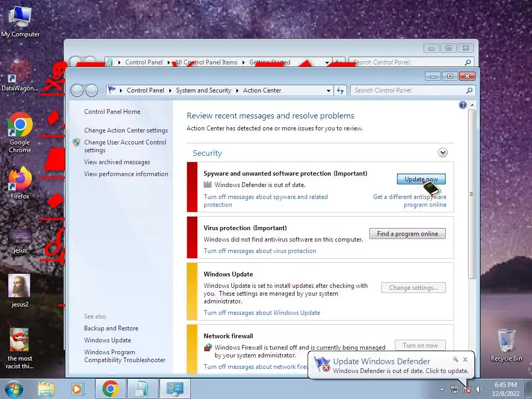Switch to Control Panel taskbar button
This screenshot has height=399, width=532.
[x=175, y=389]
